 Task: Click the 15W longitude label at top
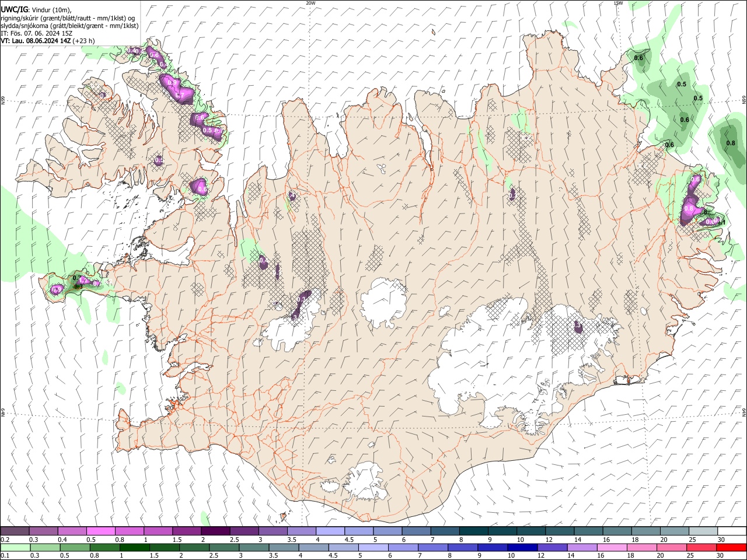[x=617, y=3]
